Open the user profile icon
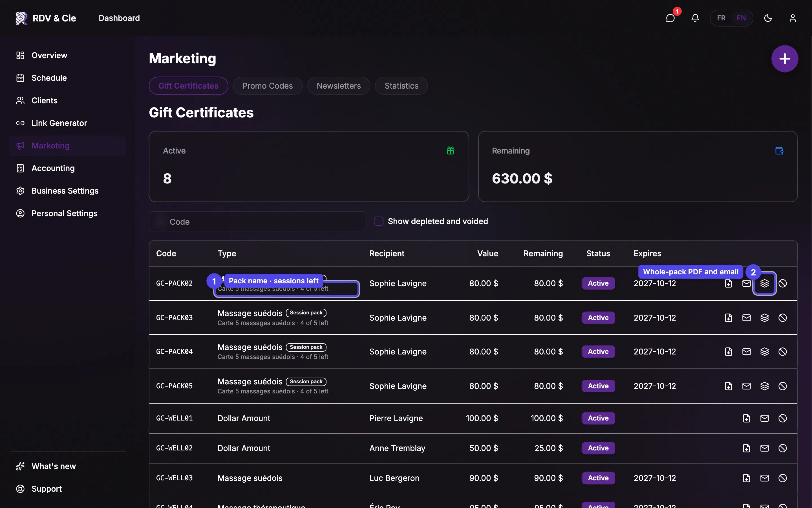 [793, 18]
